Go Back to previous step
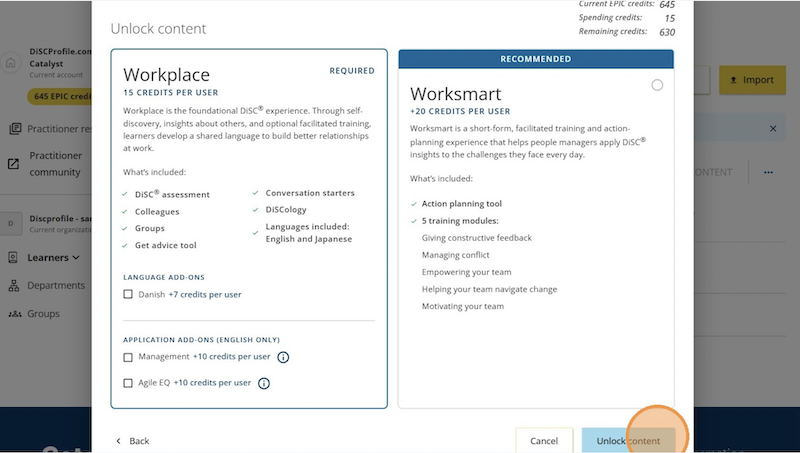Viewport: 800px width, 453px height. [x=133, y=441]
